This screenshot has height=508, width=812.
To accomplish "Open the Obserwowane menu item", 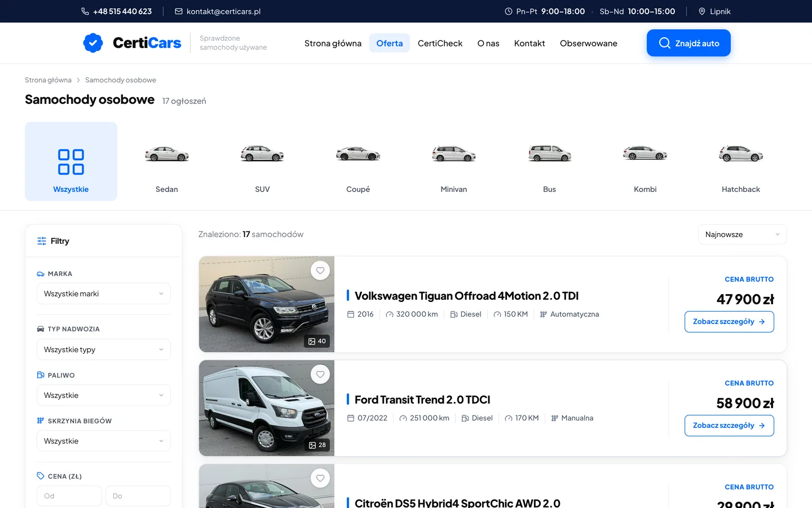I will (x=589, y=43).
